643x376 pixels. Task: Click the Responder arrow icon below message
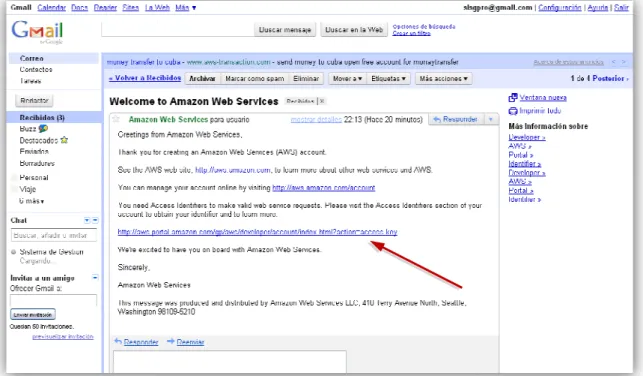click(118, 341)
